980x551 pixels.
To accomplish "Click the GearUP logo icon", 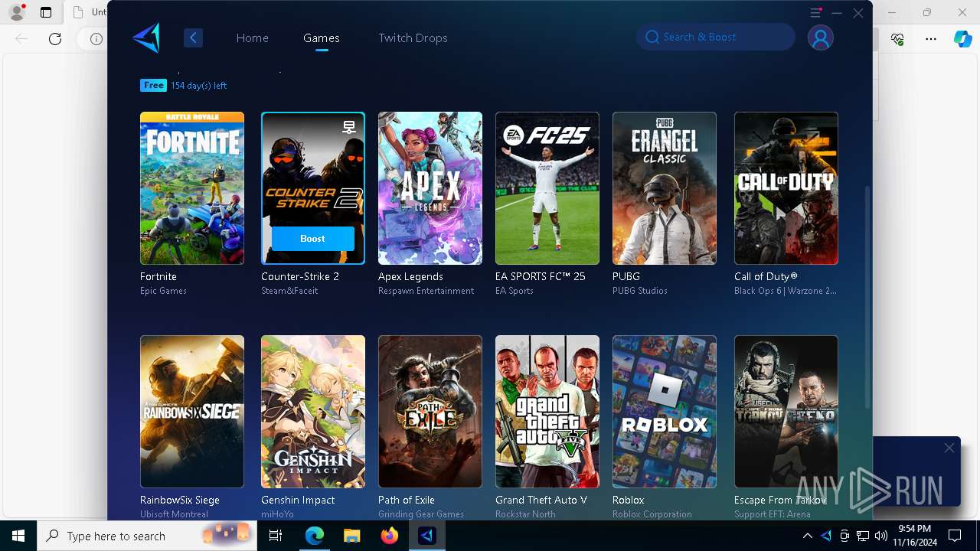I will pyautogui.click(x=146, y=37).
